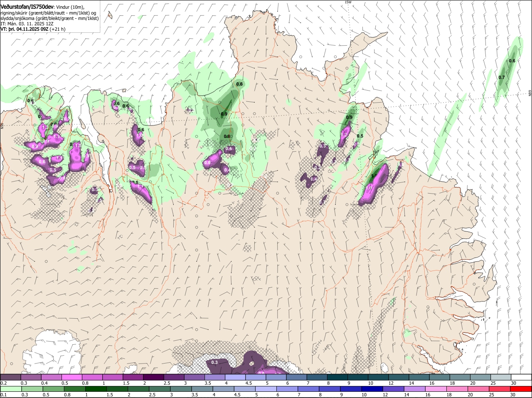Pick the light grey snow swatch between 25 and 30
The height and width of the screenshot is (398, 532).
pyautogui.click(x=501, y=377)
